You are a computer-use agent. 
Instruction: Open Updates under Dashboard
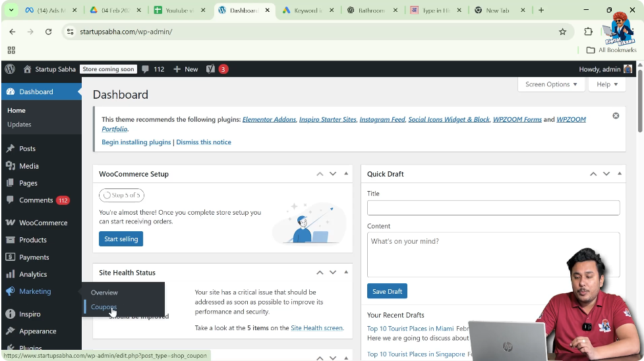pyautogui.click(x=19, y=125)
